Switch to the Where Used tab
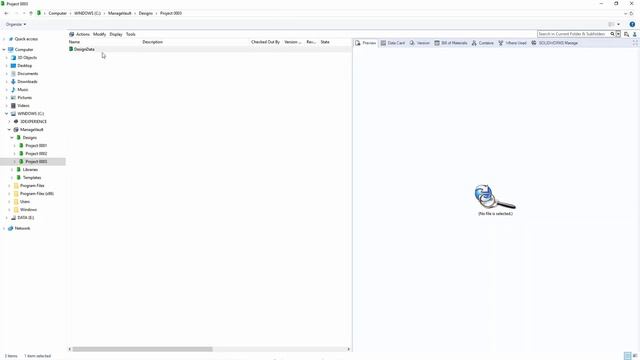This screenshot has height=360, width=640. (x=512, y=43)
